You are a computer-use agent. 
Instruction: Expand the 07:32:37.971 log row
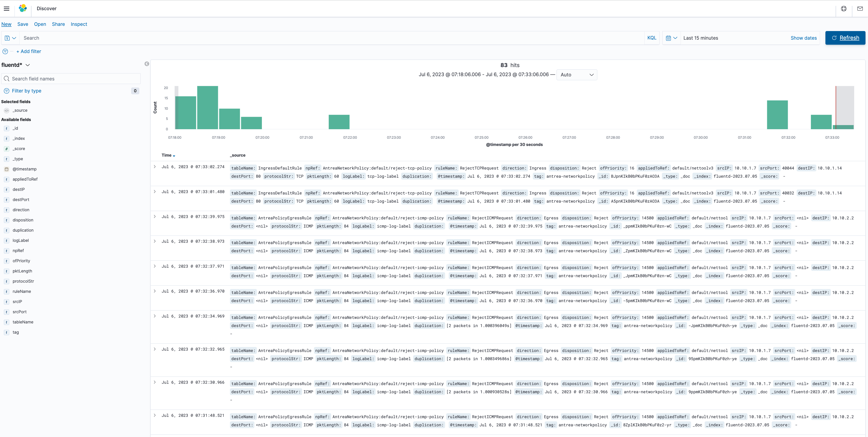(155, 266)
